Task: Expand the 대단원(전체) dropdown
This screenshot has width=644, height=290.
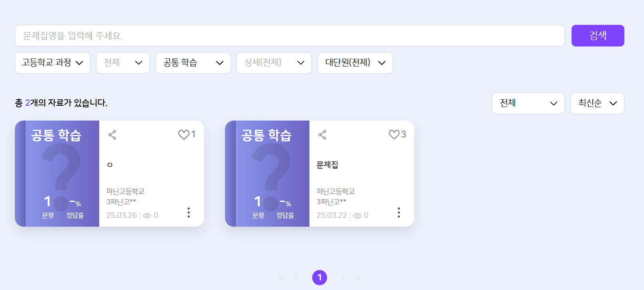Action: [x=355, y=63]
